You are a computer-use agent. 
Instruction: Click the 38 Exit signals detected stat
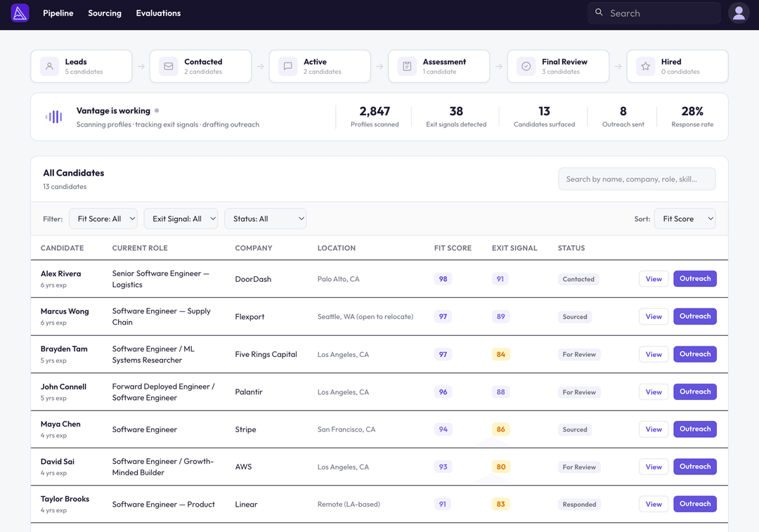(x=456, y=117)
